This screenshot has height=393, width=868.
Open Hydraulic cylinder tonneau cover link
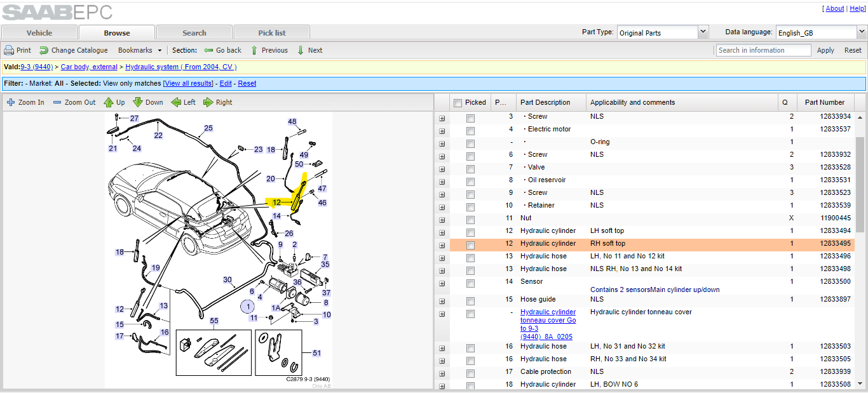(548, 324)
